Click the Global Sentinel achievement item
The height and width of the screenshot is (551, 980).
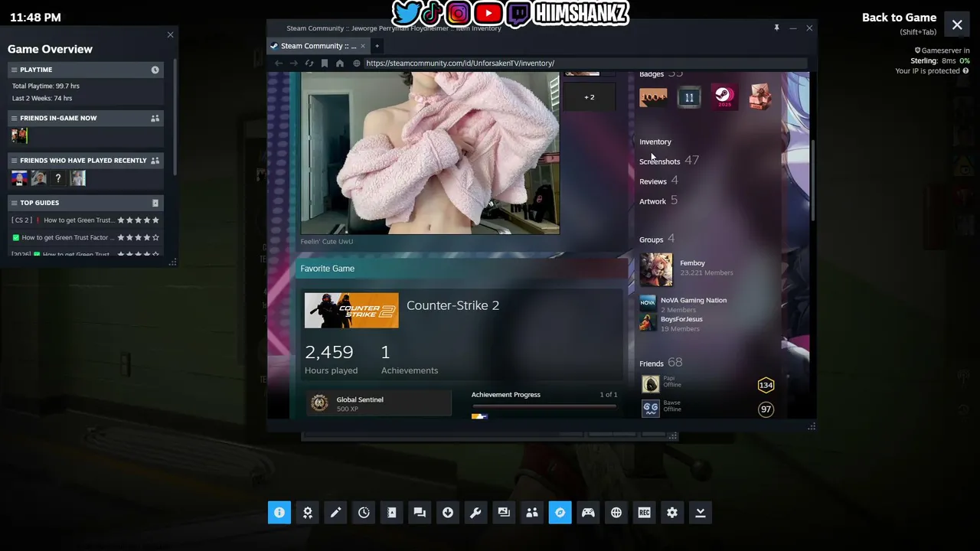coord(379,403)
